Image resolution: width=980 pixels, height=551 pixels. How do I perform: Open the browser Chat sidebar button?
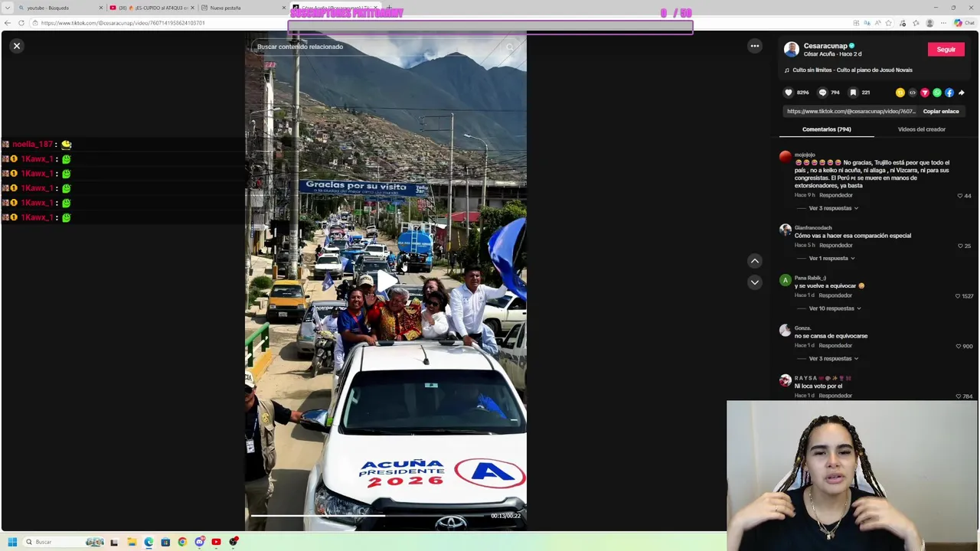pyautogui.click(x=964, y=23)
